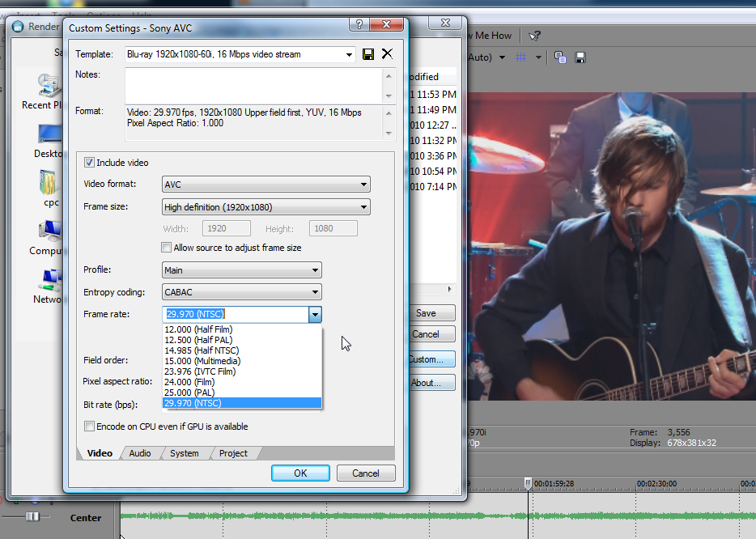
Task: Click the save snapshot to file icon
Action: click(580, 57)
